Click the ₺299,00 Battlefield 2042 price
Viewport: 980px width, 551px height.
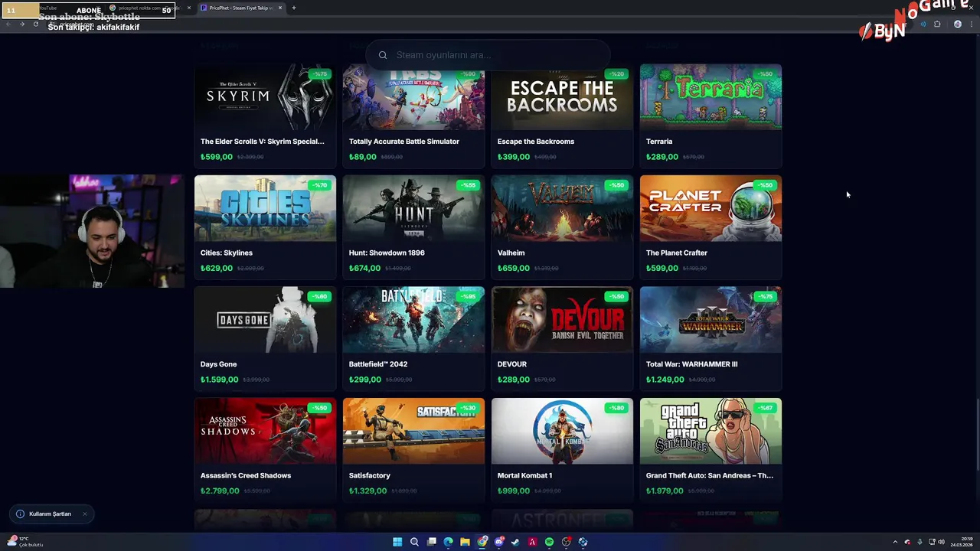pyautogui.click(x=365, y=380)
